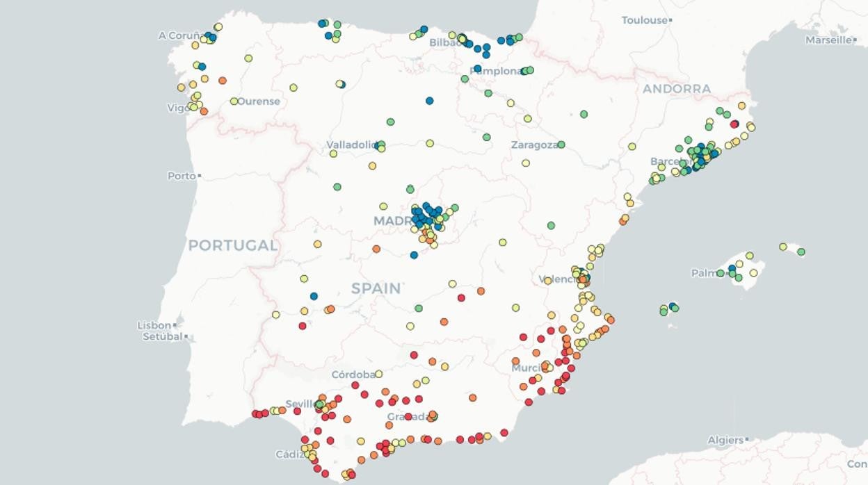Click the Marseille city label

tap(829, 40)
